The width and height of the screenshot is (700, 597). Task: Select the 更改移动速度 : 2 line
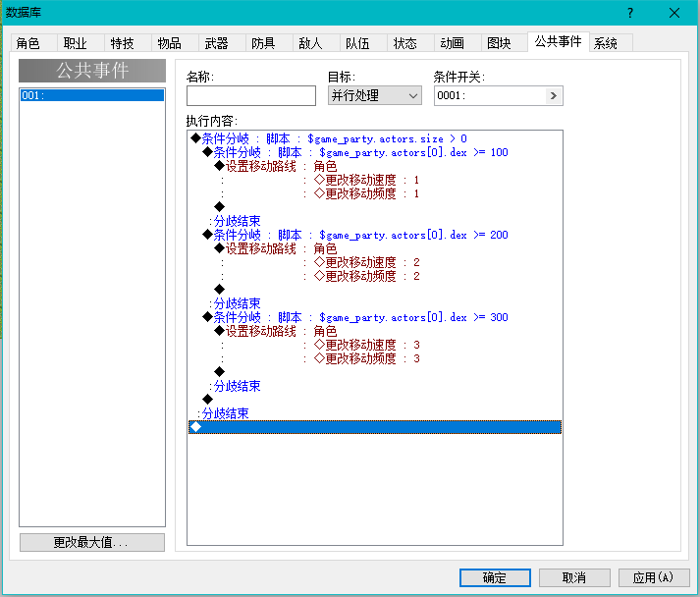(375, 262)
